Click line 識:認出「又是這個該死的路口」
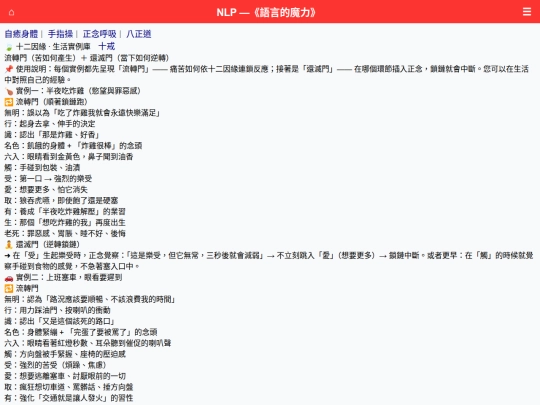Viewport: 540px width, 405px height. tap(59, 322)
